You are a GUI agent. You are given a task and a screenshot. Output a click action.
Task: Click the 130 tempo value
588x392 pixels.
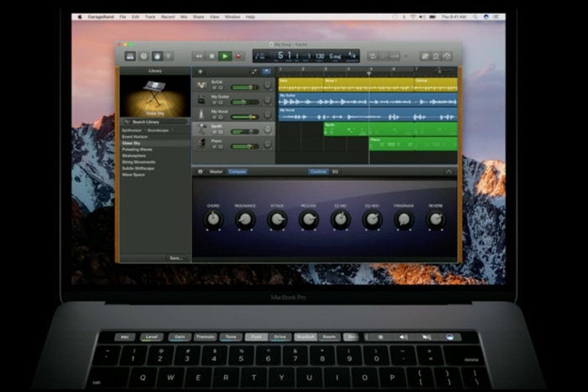[319, 56]
